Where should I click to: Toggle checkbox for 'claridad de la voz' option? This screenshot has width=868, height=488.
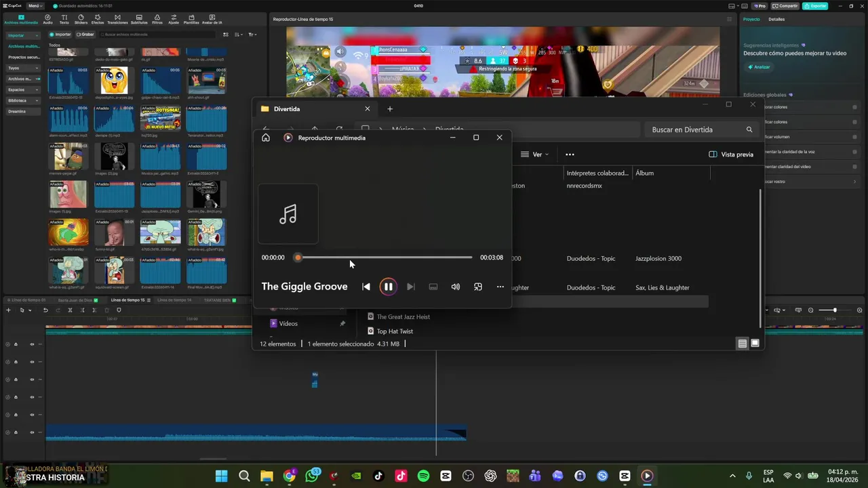click(x=854, y=152)
